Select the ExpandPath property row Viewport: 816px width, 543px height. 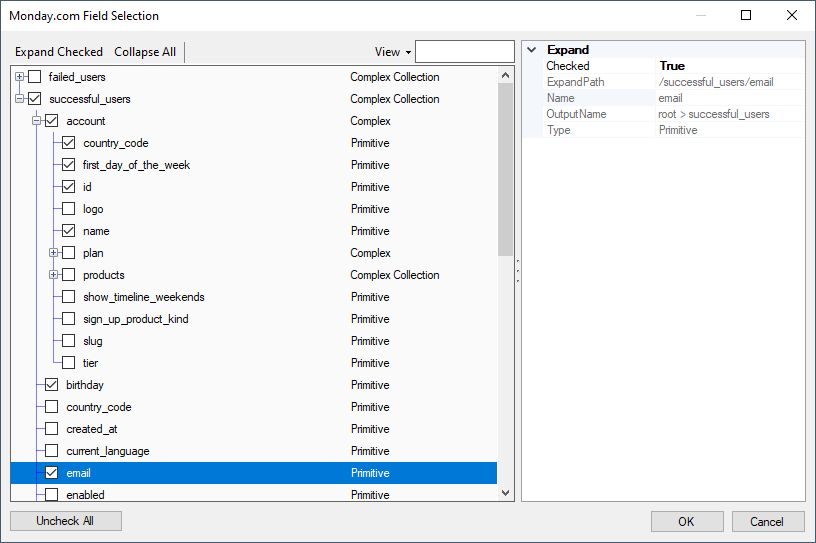tap(674, 82)
